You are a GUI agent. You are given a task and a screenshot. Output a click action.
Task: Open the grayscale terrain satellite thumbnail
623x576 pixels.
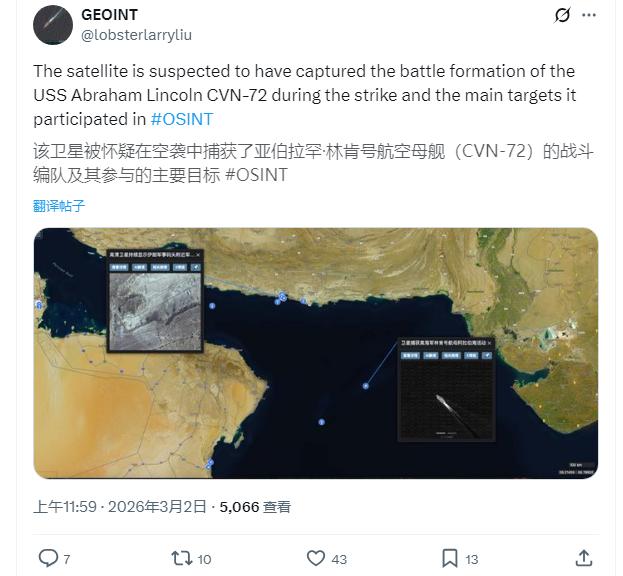pos(154,310)
